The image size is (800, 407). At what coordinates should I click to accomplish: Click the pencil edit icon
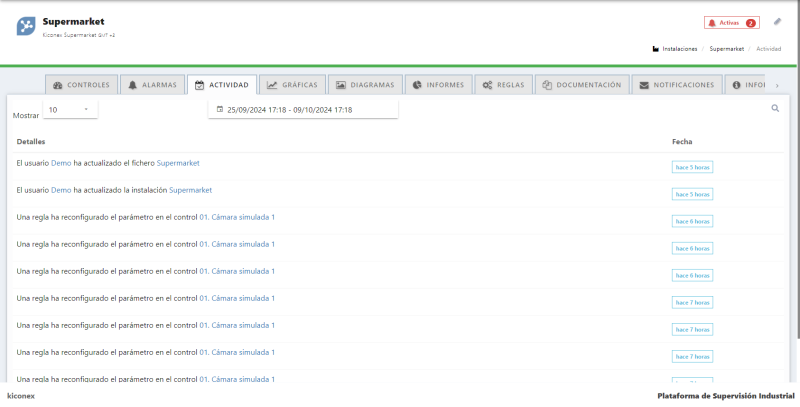777,22
